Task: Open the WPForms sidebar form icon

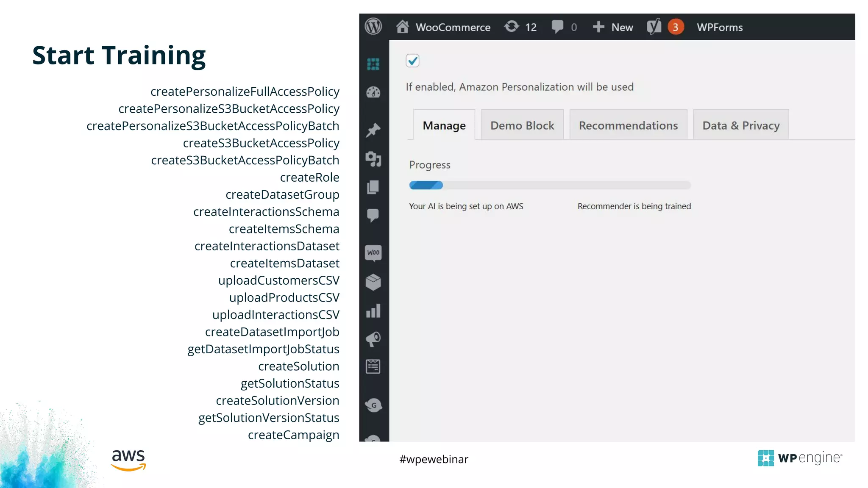Action: tap(373, 366)
